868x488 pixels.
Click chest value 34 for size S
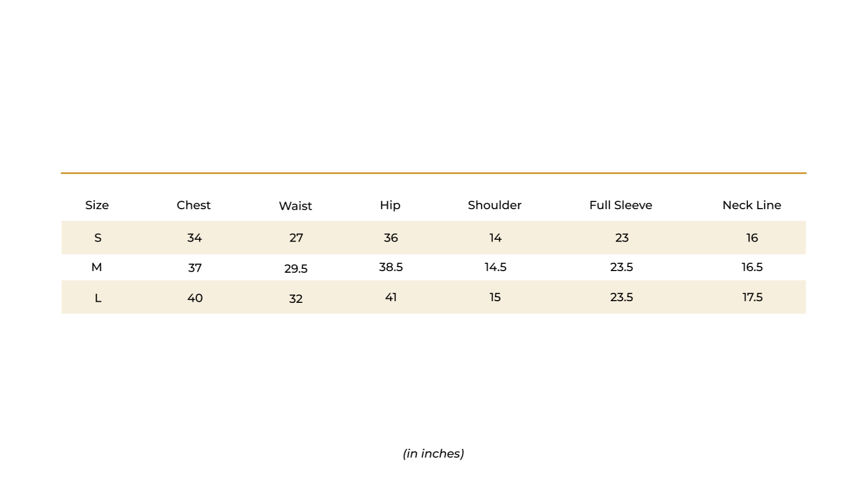[194, 238]
